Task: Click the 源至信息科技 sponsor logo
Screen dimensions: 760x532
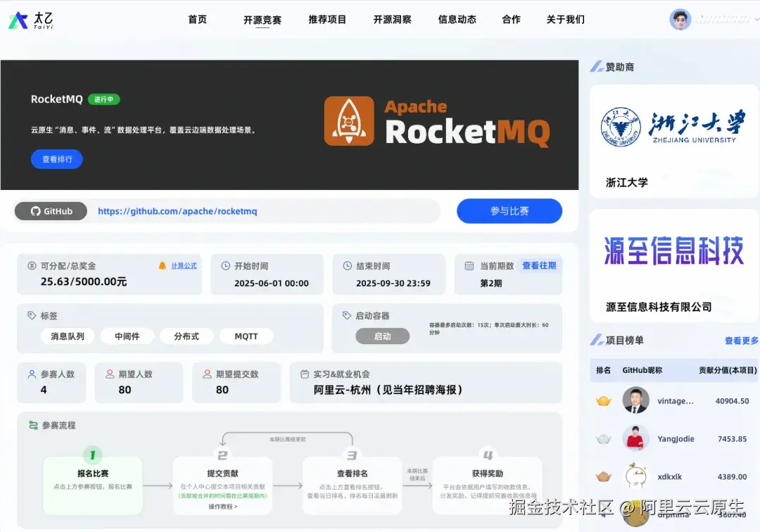Action: (x=673, y=251)
